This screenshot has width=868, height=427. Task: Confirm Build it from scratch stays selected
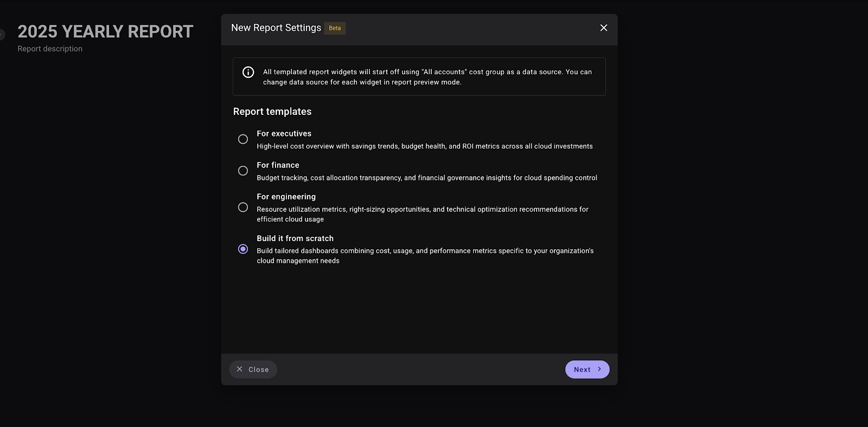point(242,249)
